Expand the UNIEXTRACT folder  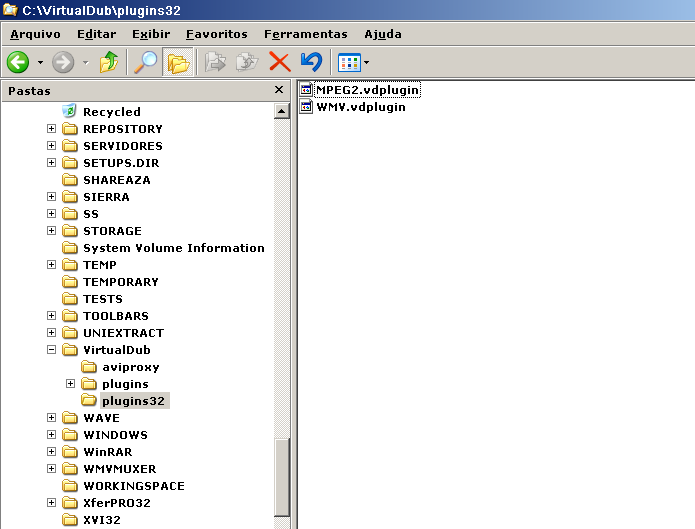pyautogui.click(x=51, y=333)
